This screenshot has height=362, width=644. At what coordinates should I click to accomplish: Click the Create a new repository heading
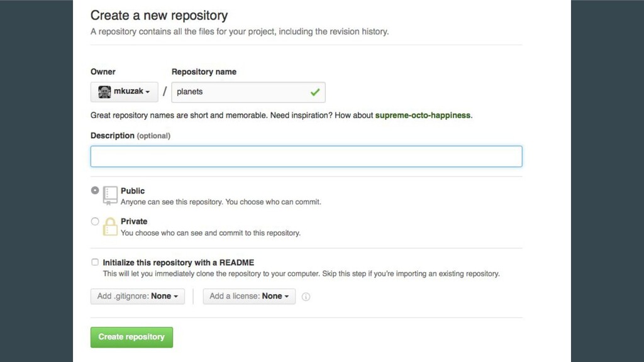pyautogui.click(x=159, y=15)
